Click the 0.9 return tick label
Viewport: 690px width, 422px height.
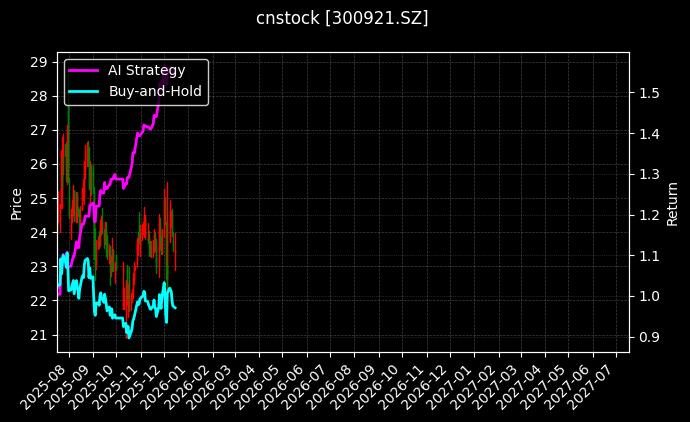pos(649,337)
